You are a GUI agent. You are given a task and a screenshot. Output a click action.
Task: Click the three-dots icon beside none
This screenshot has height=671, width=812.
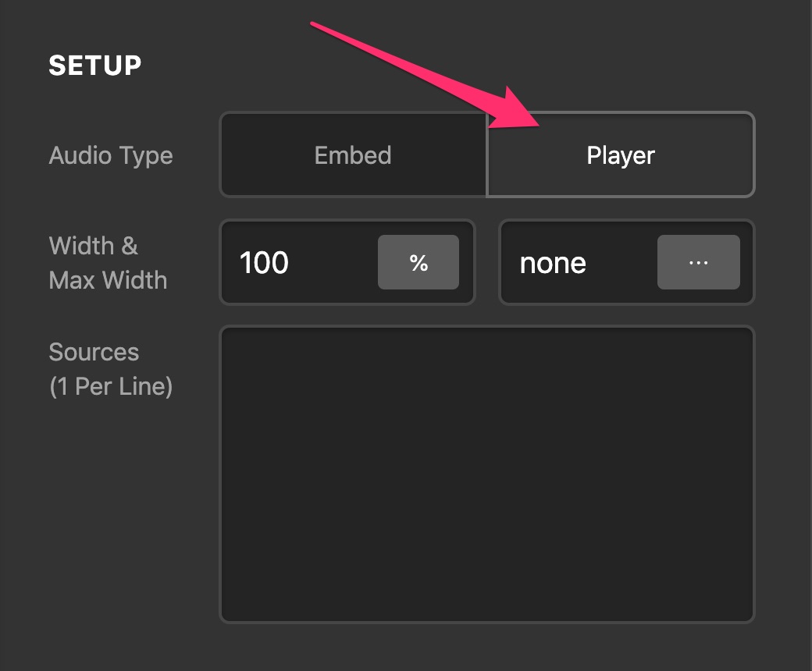(699, 263)
